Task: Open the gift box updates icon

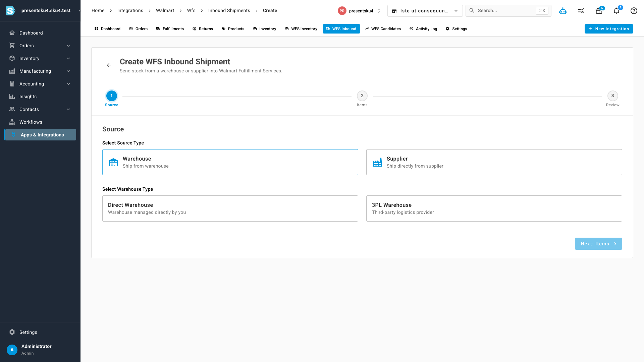Action: coord(599,11)
